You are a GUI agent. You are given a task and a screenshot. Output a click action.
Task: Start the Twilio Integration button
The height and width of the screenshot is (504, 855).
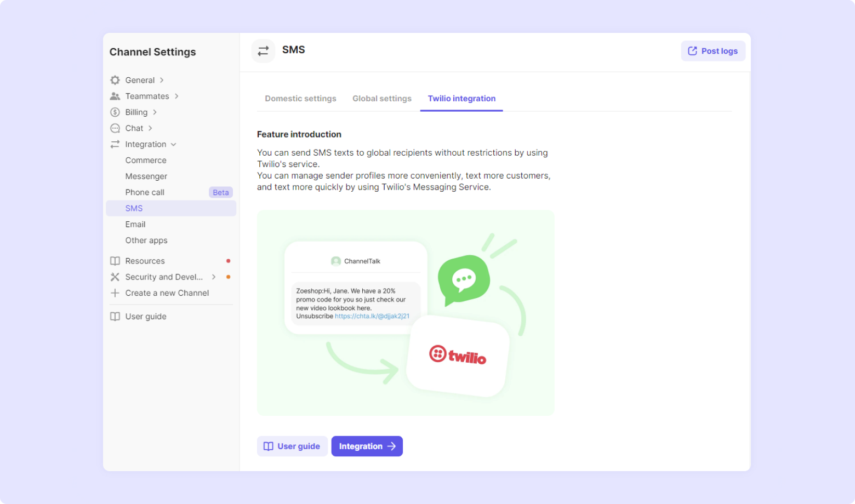click(x=367, y=446)
